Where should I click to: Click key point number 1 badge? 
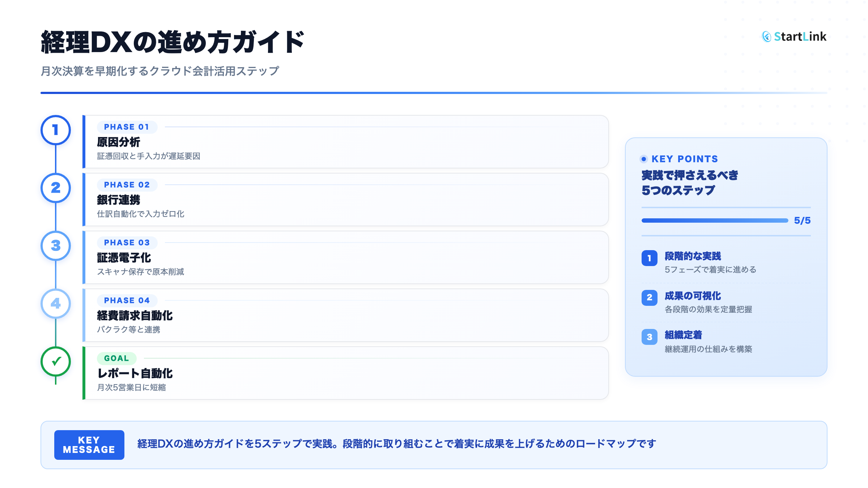pyautogui.click(x=649, y=258)
